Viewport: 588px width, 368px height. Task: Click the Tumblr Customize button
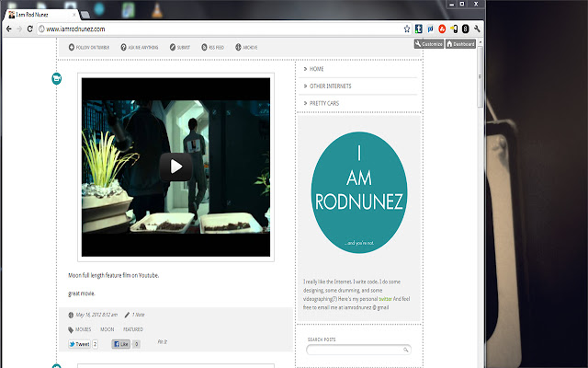pyautogui.click(x=430, y=44)
